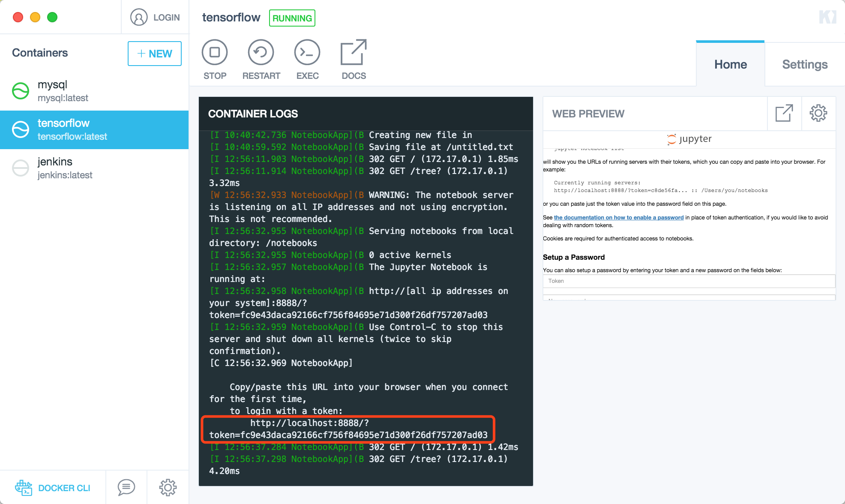This screenshot has height=504, width=845.
Task: Click the 'Setup a Password' heading
Action: (x=574, y=257)
